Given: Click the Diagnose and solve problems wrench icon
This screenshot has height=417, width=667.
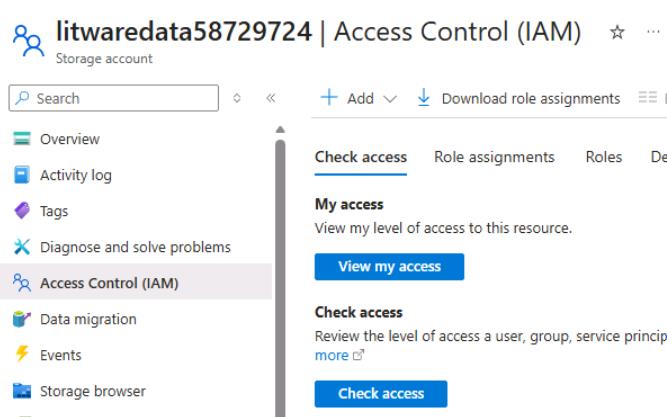Looking at the screenshot, I should click(x=22, y=247).
